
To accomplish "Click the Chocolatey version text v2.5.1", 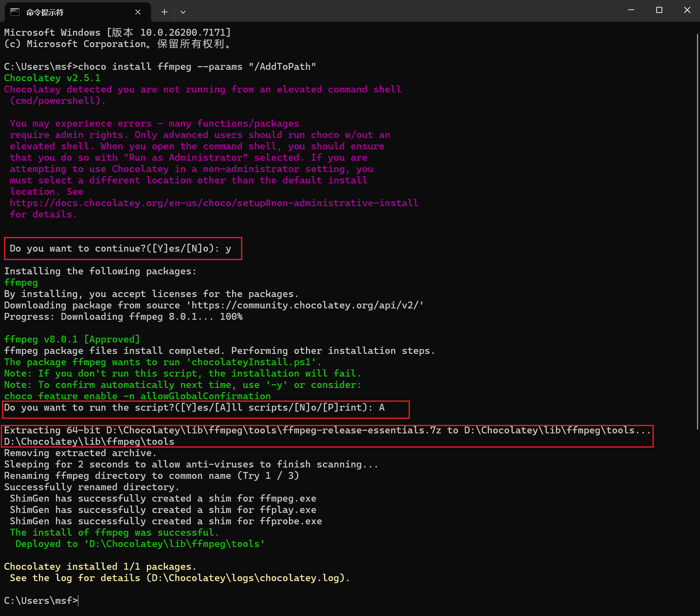I will (x=84, y=78).
